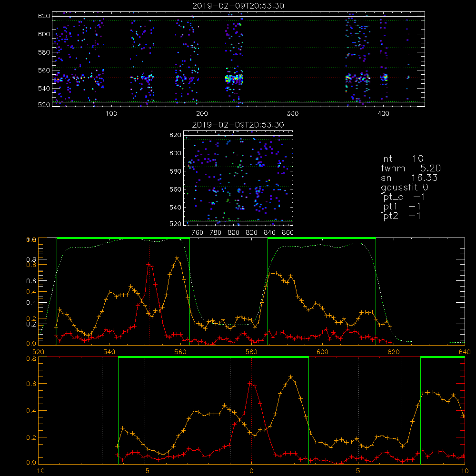Click the 600 x-axis label of the spectrum plot
The image size is (476, 476).
pos(322,352)
